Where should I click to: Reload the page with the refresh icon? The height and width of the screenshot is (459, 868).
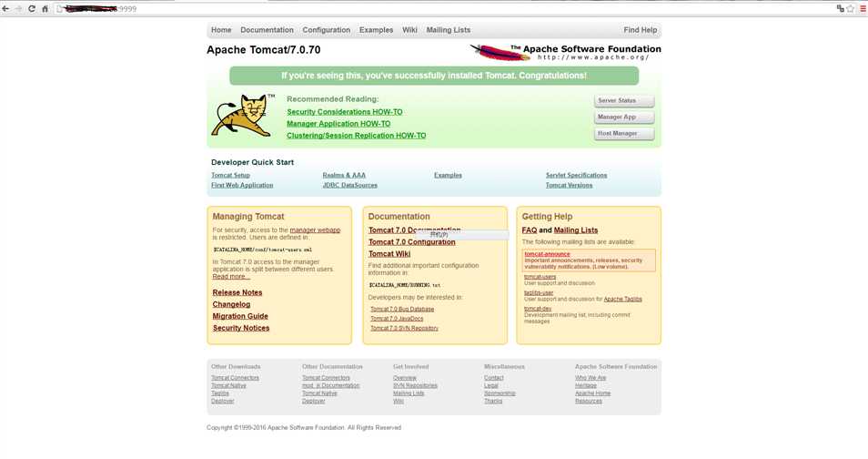(32, 9)
